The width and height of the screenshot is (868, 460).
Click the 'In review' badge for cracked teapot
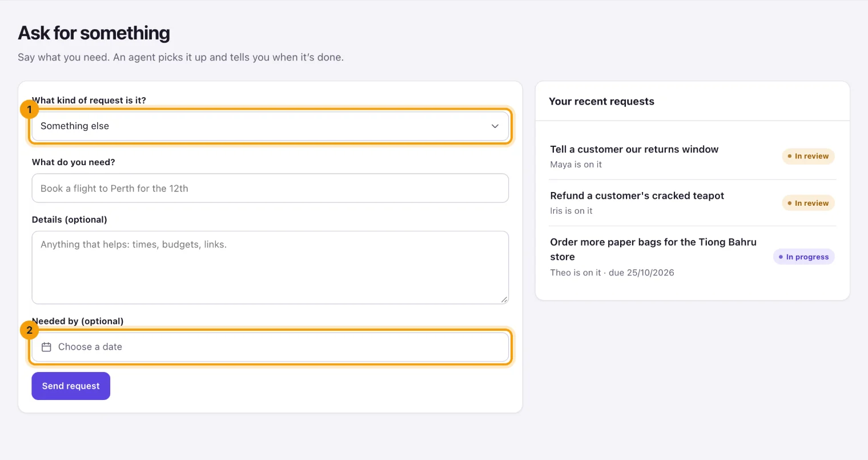[808, 203]
